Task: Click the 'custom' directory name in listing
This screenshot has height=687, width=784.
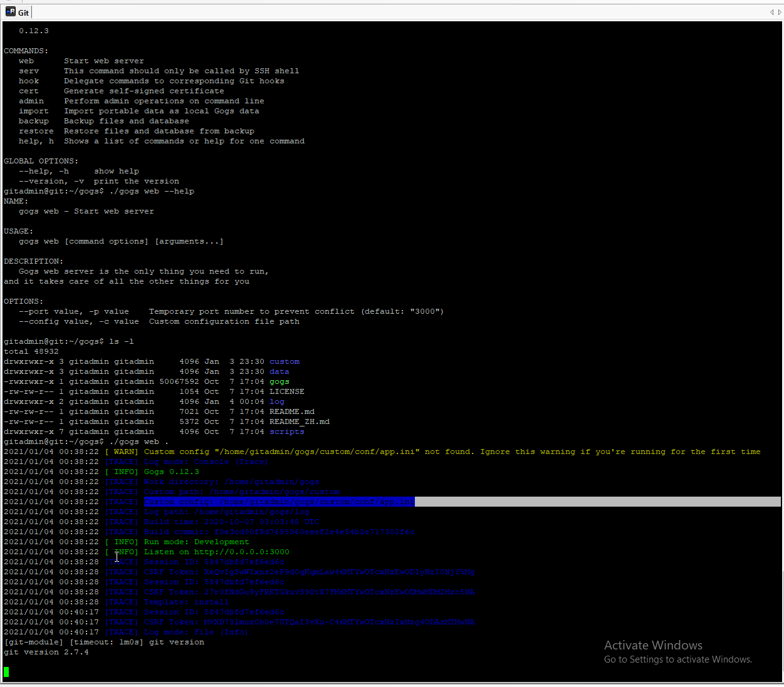Action: pyautogui.click(x=285, y=361)
